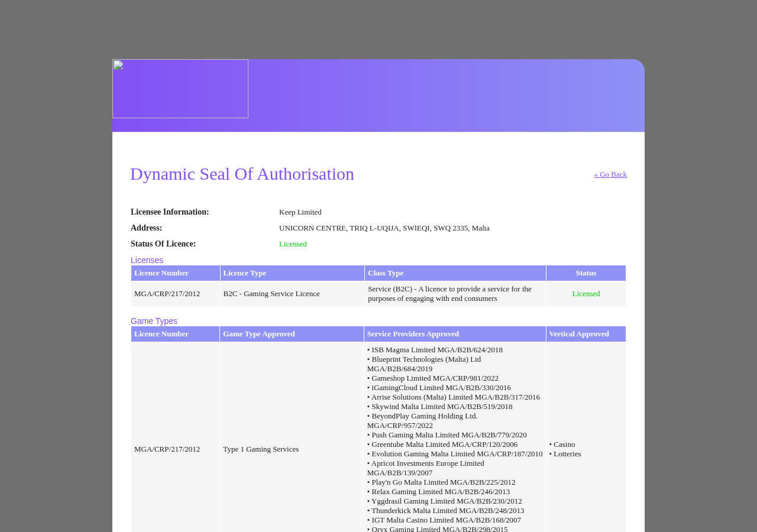Click the Casino vertical entry
The width and height of the screenshot is (757, 532).
(562, 445)
